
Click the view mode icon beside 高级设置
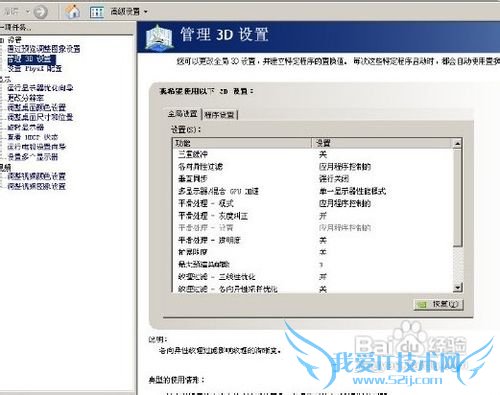tap(97, 12)
